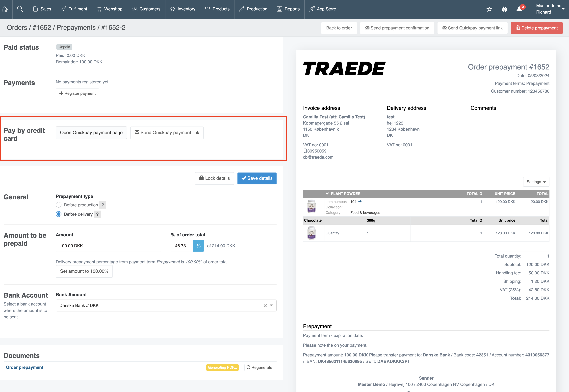The height and width of the screenshot is (392, 569).
Task: Select Before delivery radio button
Action: pos(58,214)
